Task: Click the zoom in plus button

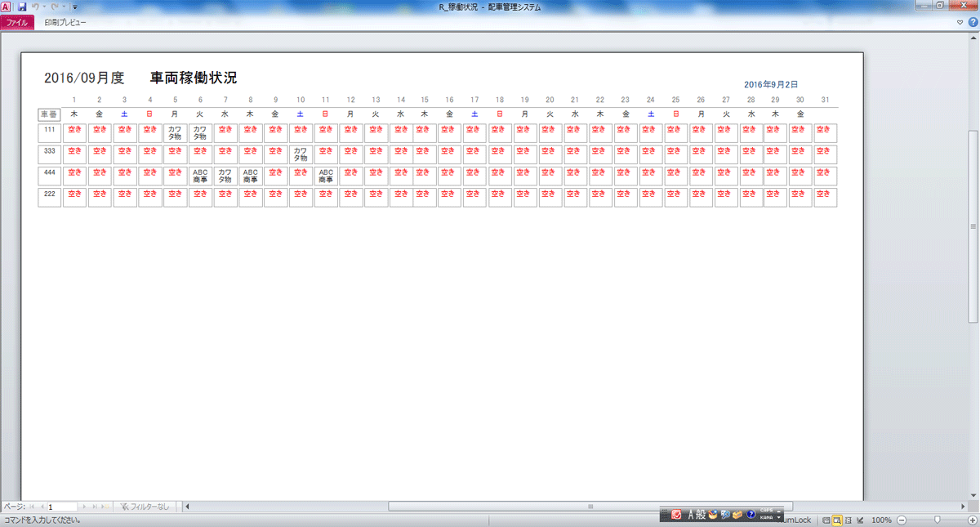Action: (x=971, y=520)
